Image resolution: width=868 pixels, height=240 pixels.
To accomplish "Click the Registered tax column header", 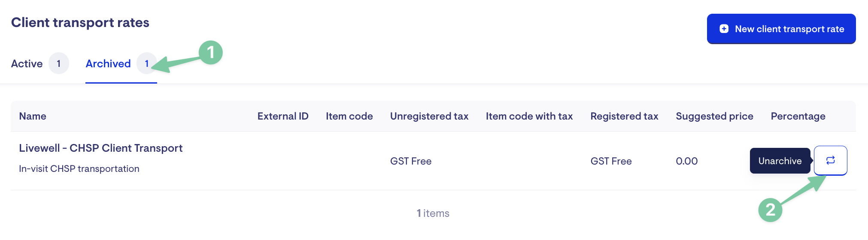I will (624, 116).
